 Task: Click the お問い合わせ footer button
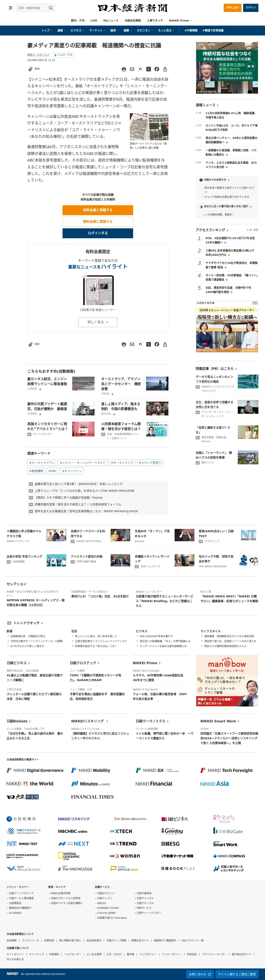coord(200,974)
